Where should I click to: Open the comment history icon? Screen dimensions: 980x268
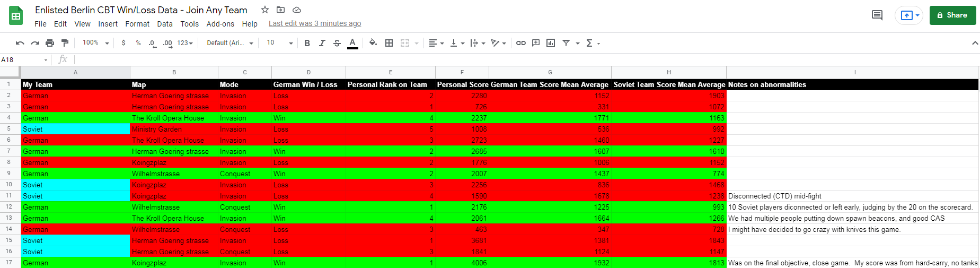[877, 15]
